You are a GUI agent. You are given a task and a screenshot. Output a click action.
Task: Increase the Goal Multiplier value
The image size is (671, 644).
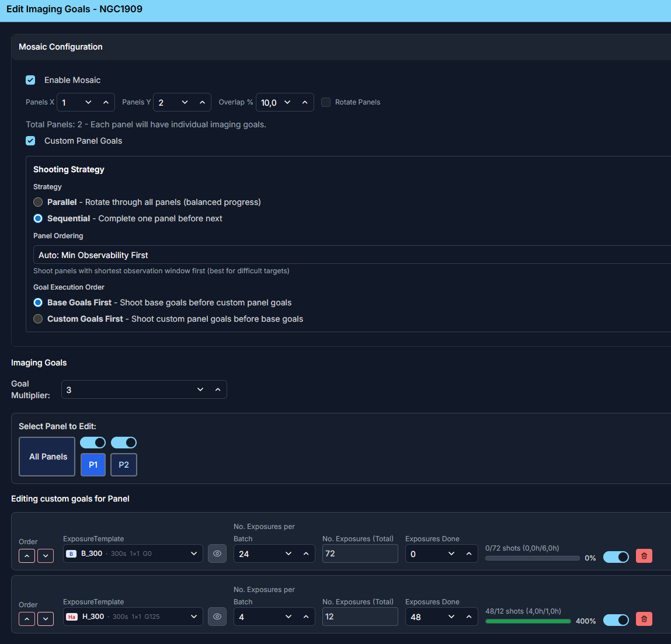click(x=218, y=389)
